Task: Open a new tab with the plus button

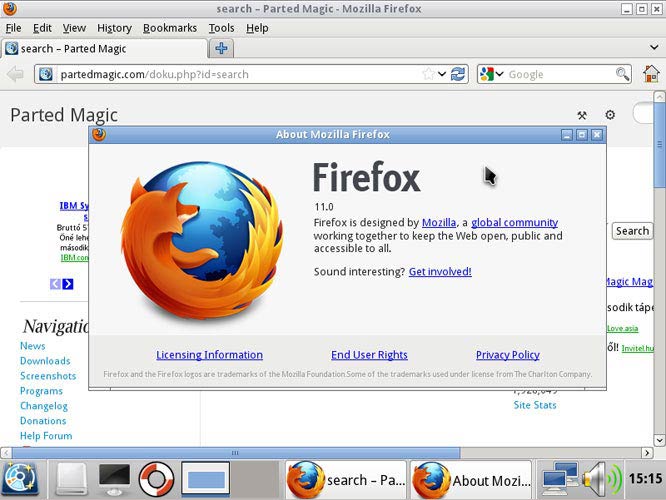Action: pos(221,48)
